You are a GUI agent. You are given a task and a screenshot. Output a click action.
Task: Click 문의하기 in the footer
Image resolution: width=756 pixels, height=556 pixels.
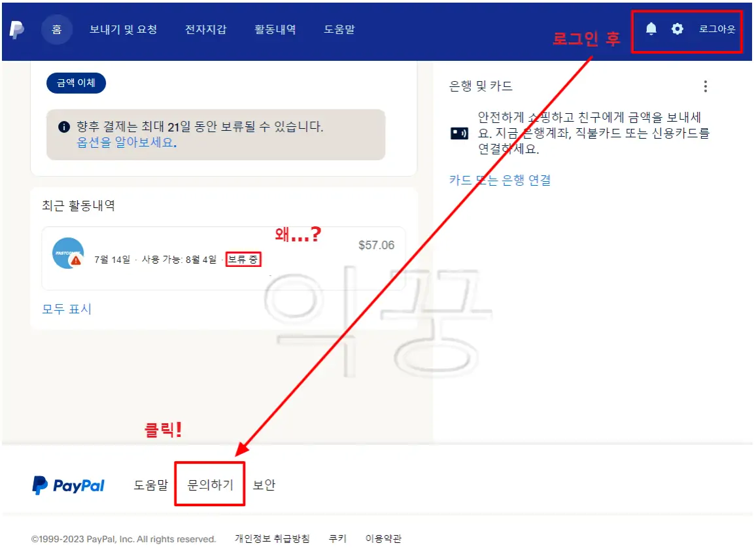coord(210,484)
